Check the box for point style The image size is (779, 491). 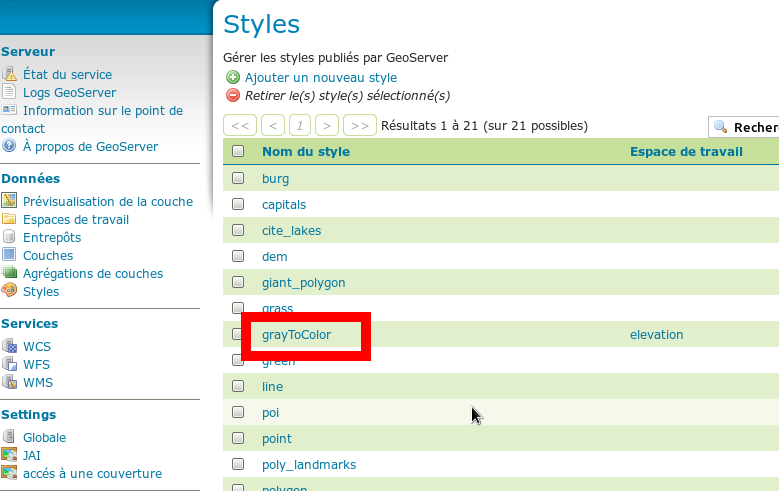point(238,438)
